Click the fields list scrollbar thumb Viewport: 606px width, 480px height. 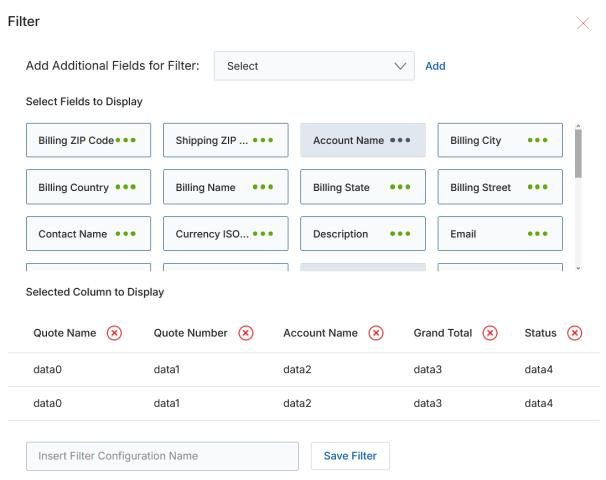click(x=578, y=153)
